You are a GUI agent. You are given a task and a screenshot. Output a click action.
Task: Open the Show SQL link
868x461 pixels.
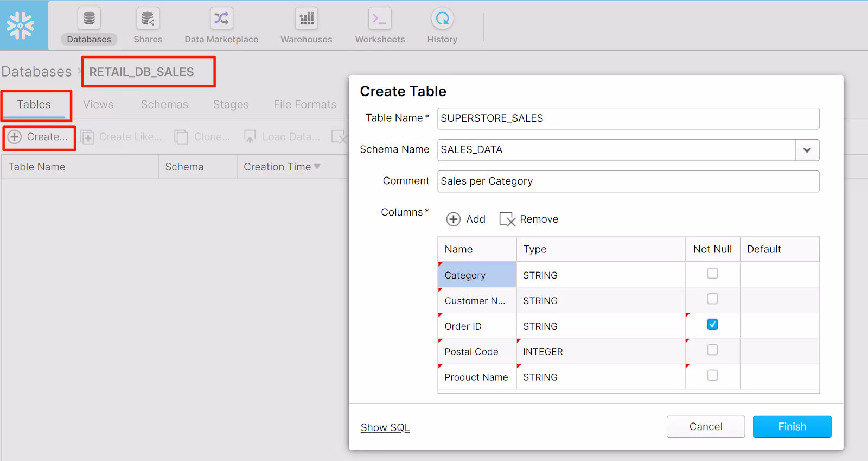[385, 427]
